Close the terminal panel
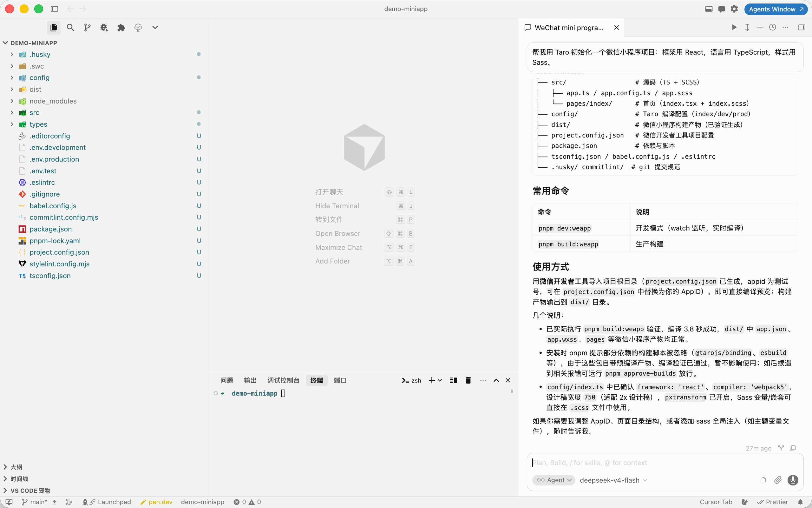This screenshot has height=508, width=812. tap(508, 380)
